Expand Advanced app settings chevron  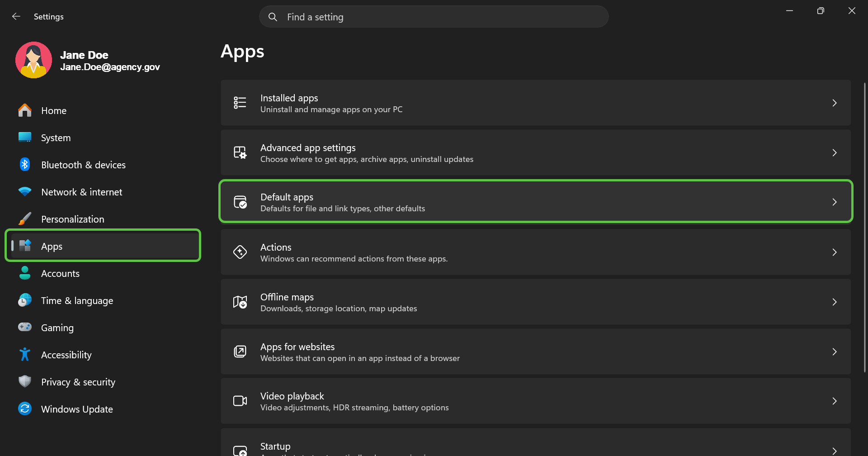835,153
